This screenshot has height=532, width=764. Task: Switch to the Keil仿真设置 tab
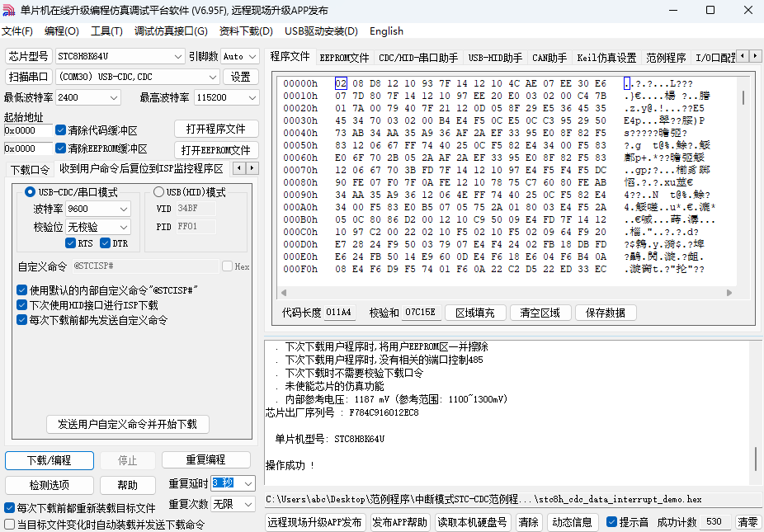click(606, 58)
